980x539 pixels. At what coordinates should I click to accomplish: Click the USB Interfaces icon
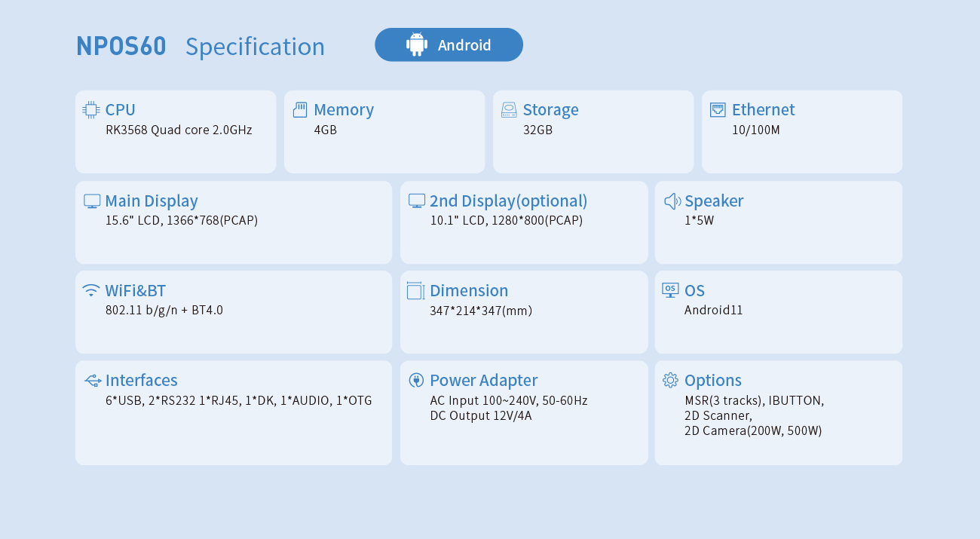point(93,381)
